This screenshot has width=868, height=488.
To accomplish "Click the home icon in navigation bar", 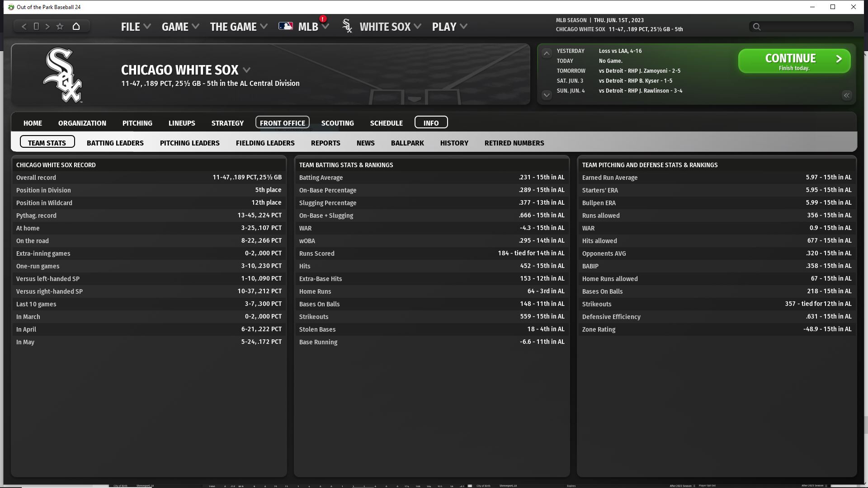I will click(76, 27).
